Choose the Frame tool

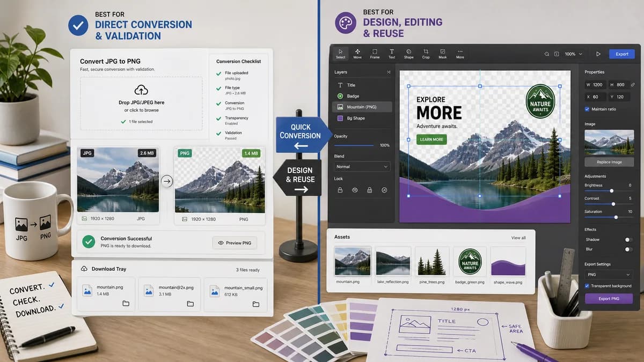375,54
